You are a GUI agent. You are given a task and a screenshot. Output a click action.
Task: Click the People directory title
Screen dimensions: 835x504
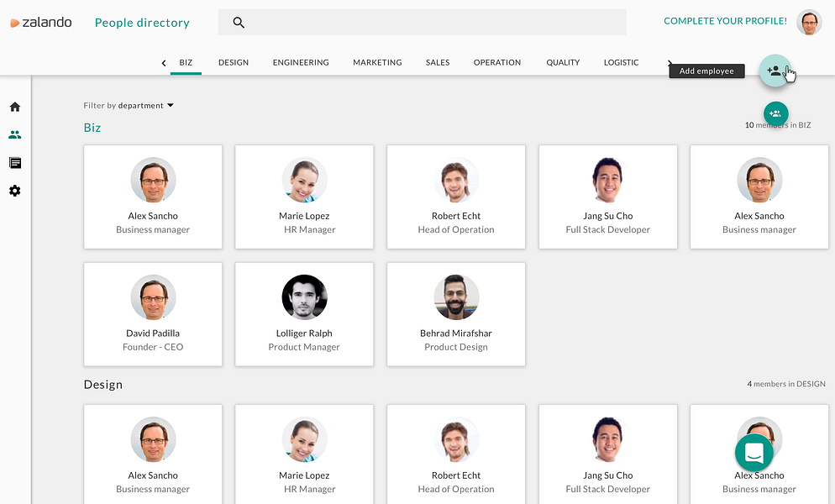pos(142,23)
